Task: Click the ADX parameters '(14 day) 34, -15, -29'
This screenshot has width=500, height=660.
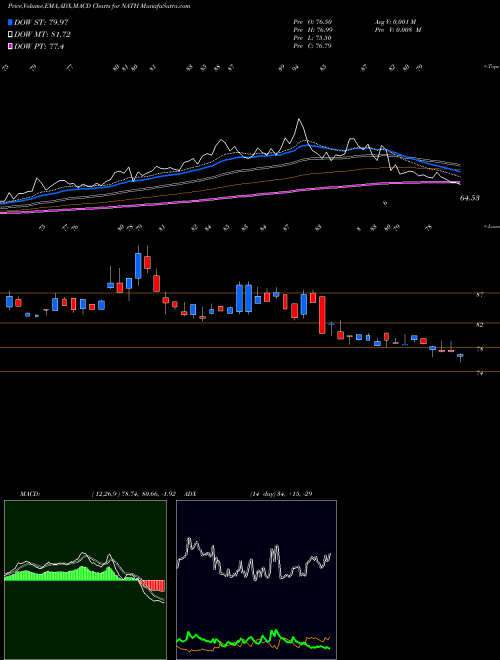Action: [280, 494]
